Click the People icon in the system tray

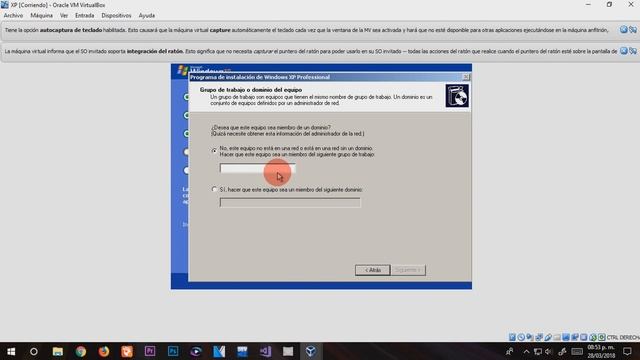509,351
